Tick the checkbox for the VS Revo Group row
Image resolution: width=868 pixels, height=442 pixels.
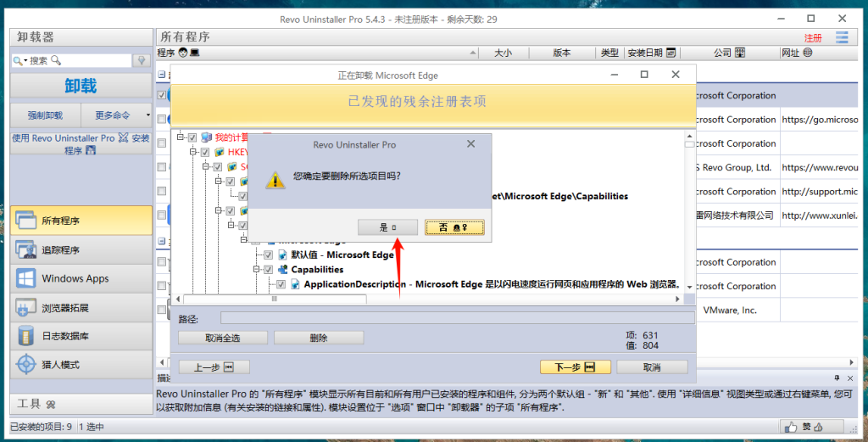pos(162,167)
